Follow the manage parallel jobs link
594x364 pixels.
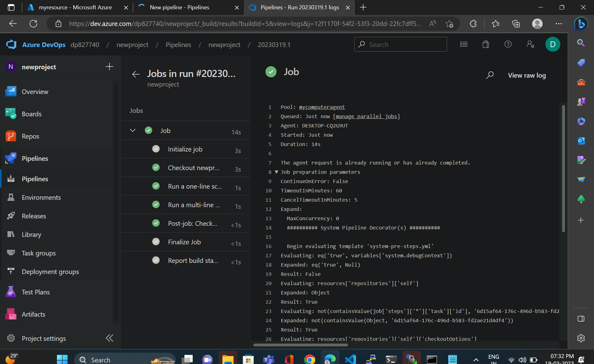[367, 116]
